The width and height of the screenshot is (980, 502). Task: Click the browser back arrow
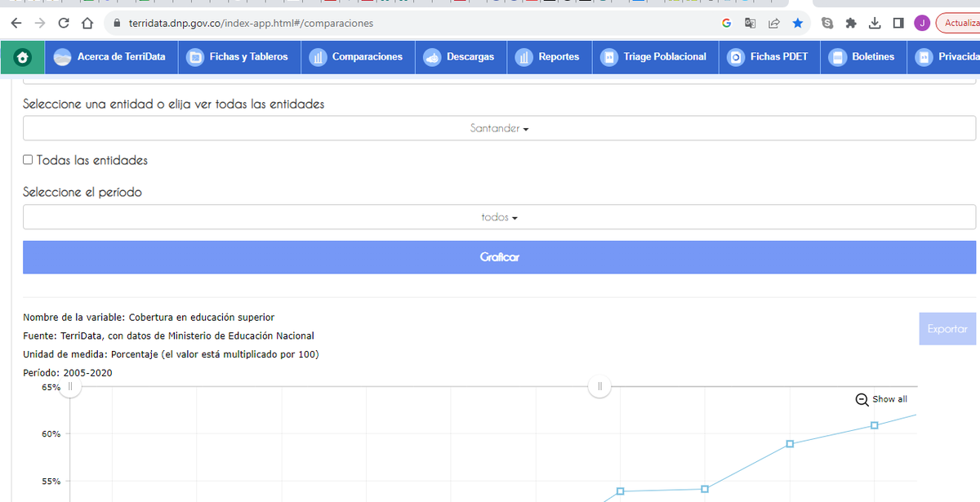pyautogui.click(x=16, y=23)
